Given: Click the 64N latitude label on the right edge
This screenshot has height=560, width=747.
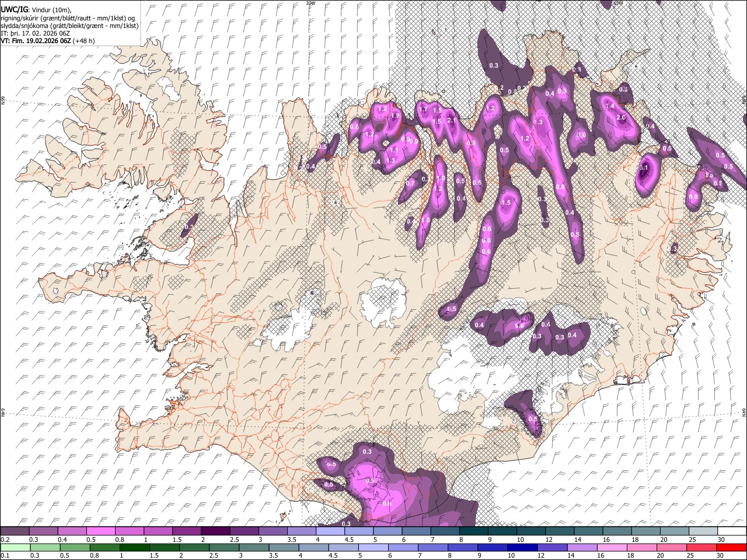Looking at the screenshot, I should [x=745, y=411].
